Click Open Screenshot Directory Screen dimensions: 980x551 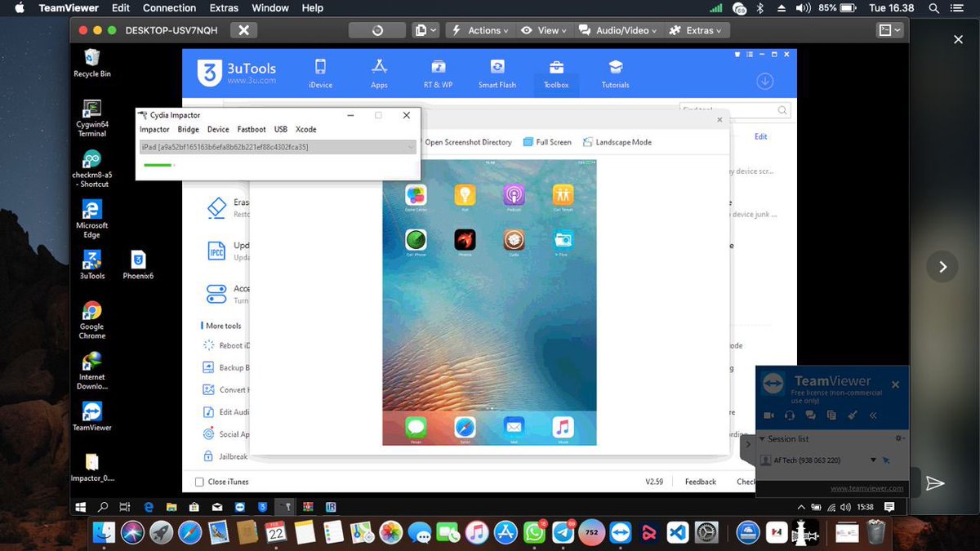click(x=468, y=142)
